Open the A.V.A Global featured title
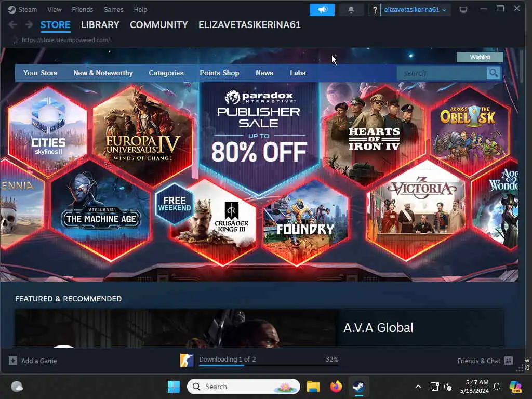The image size is (532, 399). [x=378, y=327]
